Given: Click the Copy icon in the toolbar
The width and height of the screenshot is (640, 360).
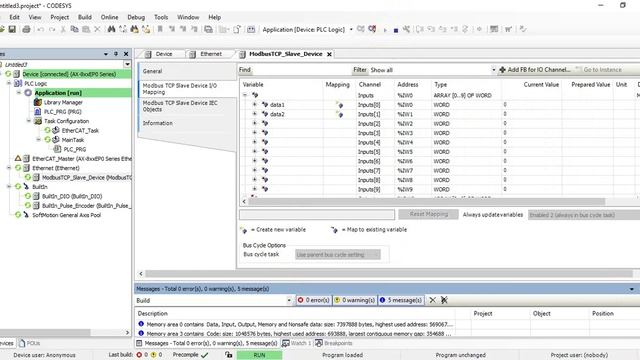Looking at the screenshot, I should click(x=74, y=29).
